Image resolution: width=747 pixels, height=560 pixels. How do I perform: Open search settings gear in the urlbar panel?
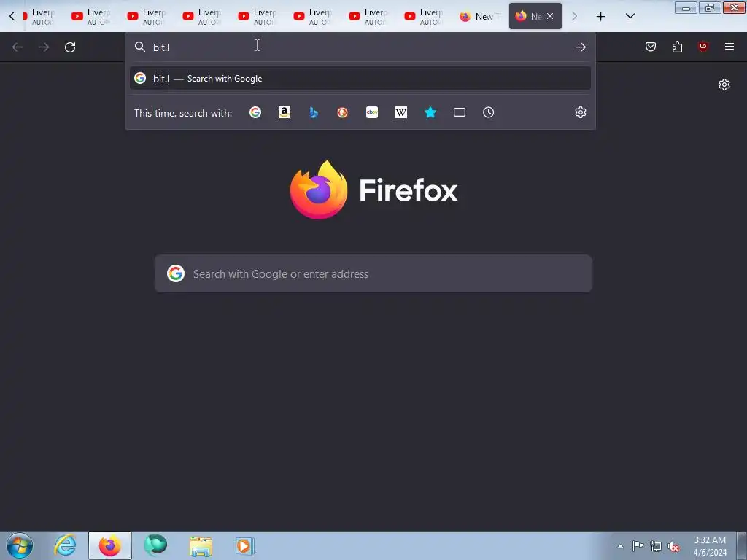pyautogui.click(x=580, y=112)
